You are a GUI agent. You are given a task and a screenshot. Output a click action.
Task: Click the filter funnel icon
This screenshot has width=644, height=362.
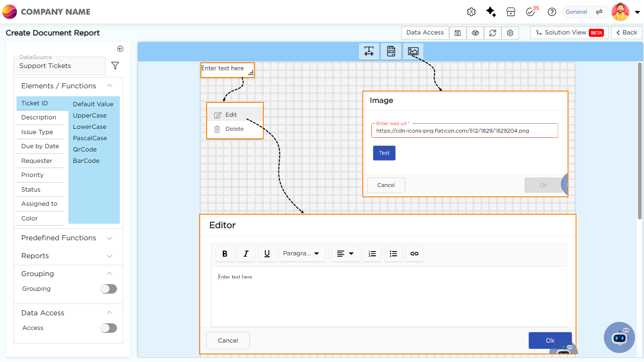[x=115, y=66]
